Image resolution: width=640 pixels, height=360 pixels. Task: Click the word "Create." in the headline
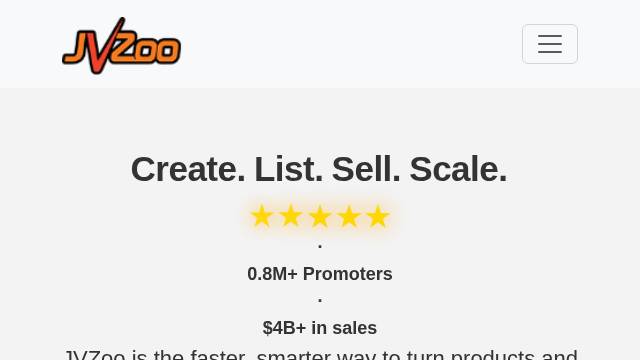(188, 169)
